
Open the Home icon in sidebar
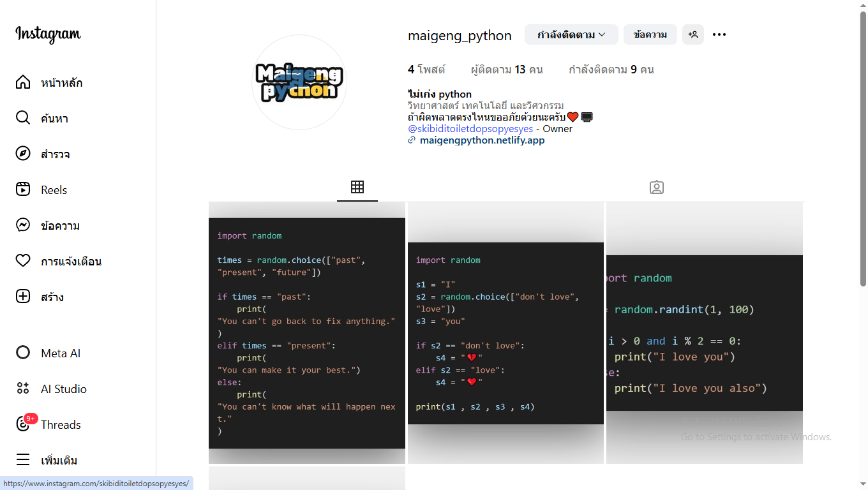(23, 82)
